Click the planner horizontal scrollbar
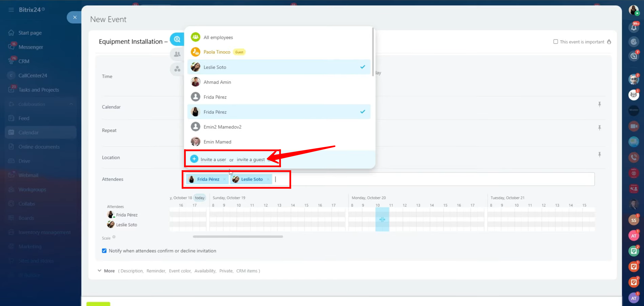The image size is (644, 306). pos(238,237)
